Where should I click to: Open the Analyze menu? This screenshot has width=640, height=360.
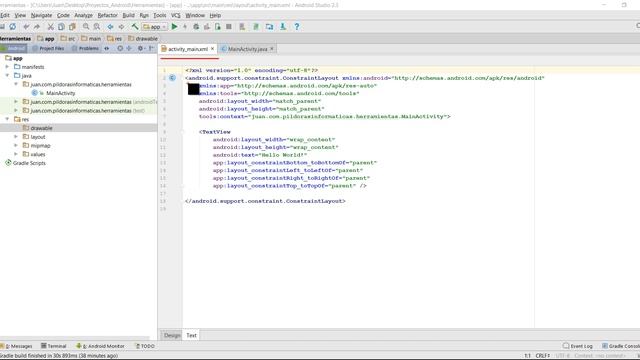pos(83,15)
